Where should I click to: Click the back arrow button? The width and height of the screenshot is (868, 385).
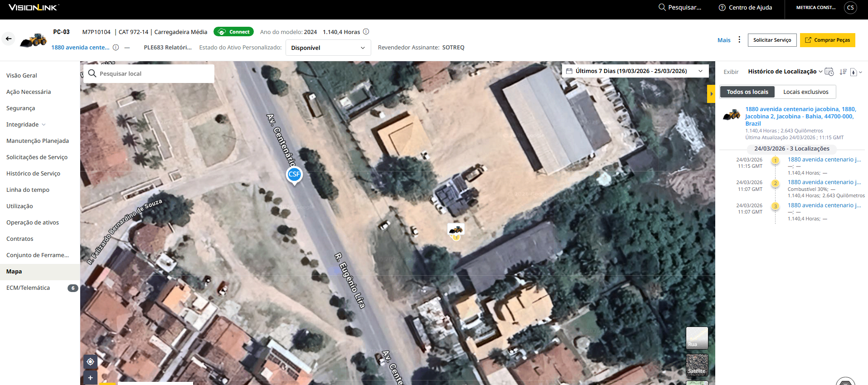click(x=9, y=39)
